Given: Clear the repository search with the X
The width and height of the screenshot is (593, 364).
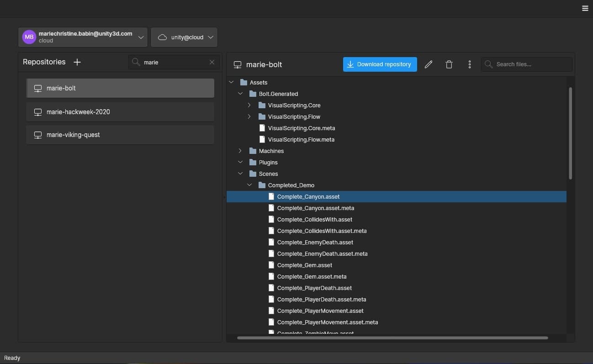Looking at the screenshot, I should (212, 62).
